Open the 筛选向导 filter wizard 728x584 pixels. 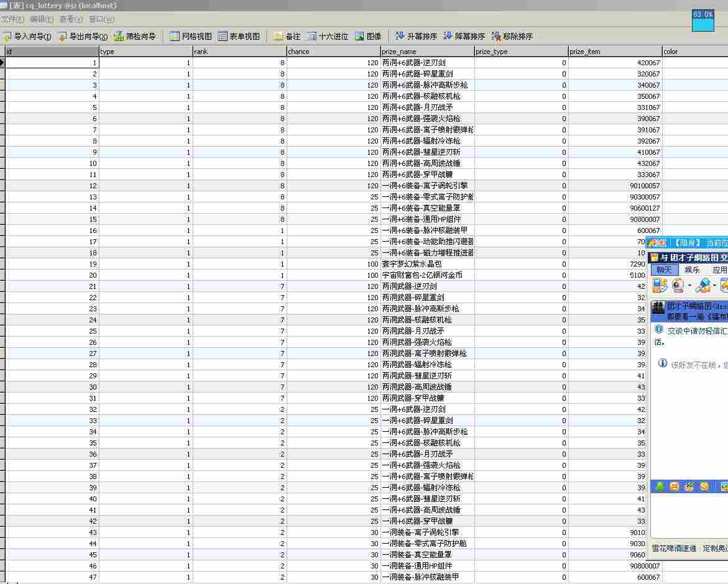point(135,37)
